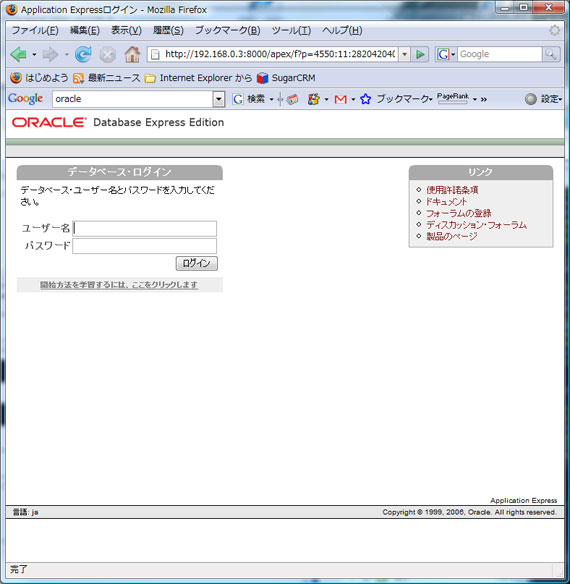Image resolution: width=570 pixels, height=584 pixels.
Task: Open the 使用許諾条項 link
Action: point(452,190)
